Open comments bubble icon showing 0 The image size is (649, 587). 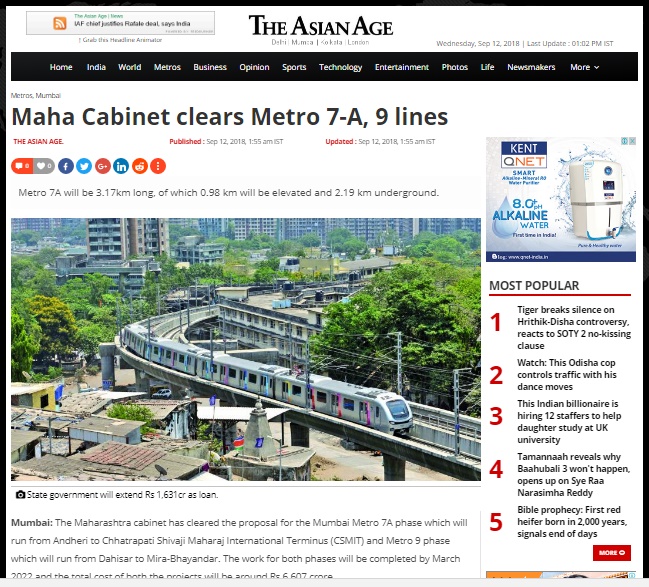point(22,166)
